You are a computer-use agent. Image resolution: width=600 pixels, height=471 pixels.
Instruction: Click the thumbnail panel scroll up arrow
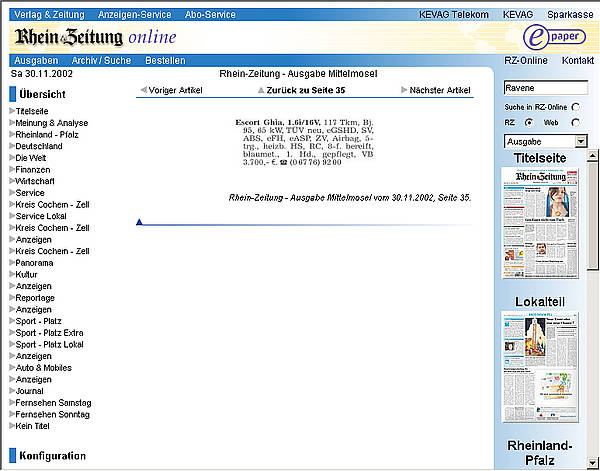click(592, 155)
